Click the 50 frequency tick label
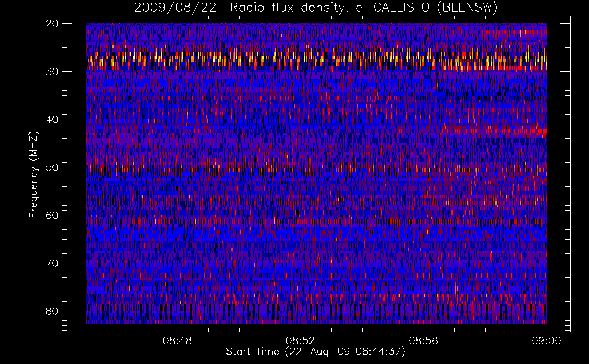 click(52, 167)
